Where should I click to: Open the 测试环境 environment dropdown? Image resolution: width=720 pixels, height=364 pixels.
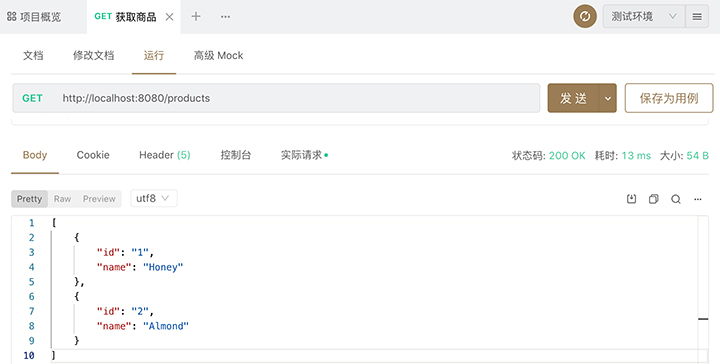pyautogui.click(x=644, y=17)
